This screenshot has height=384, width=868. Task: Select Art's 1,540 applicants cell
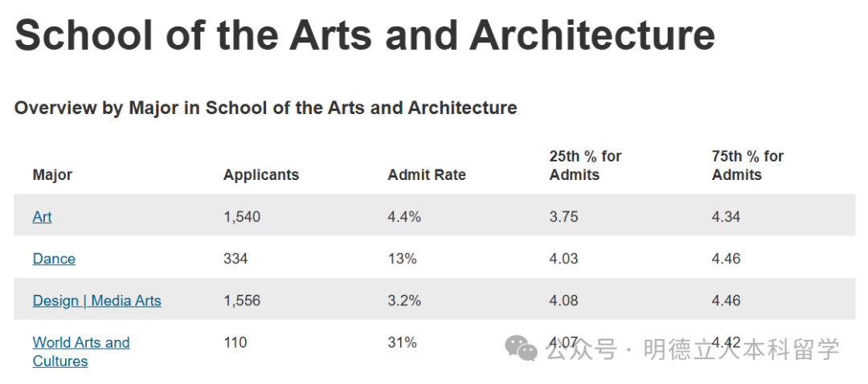[x=242, y=217]
